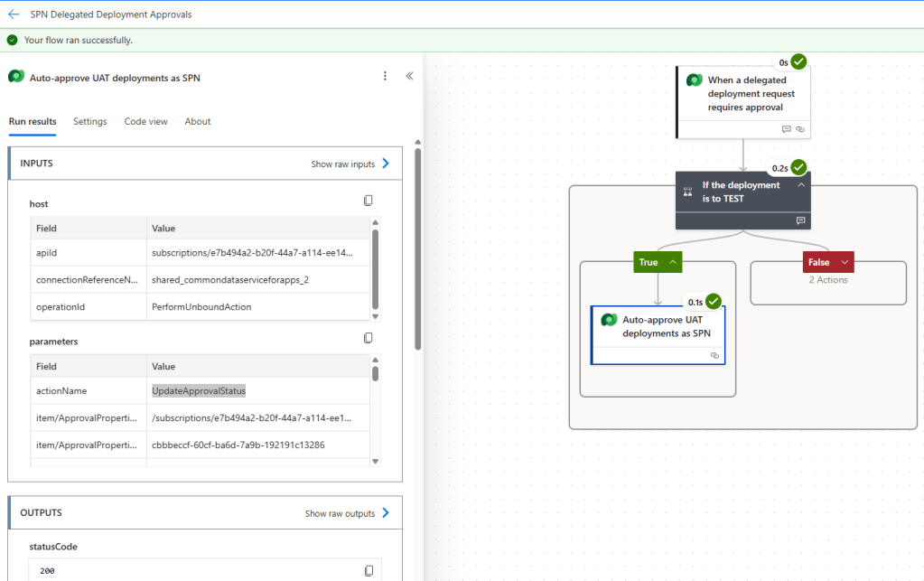
Task: Switch to the Settings tab
Action: pos(89,121)
